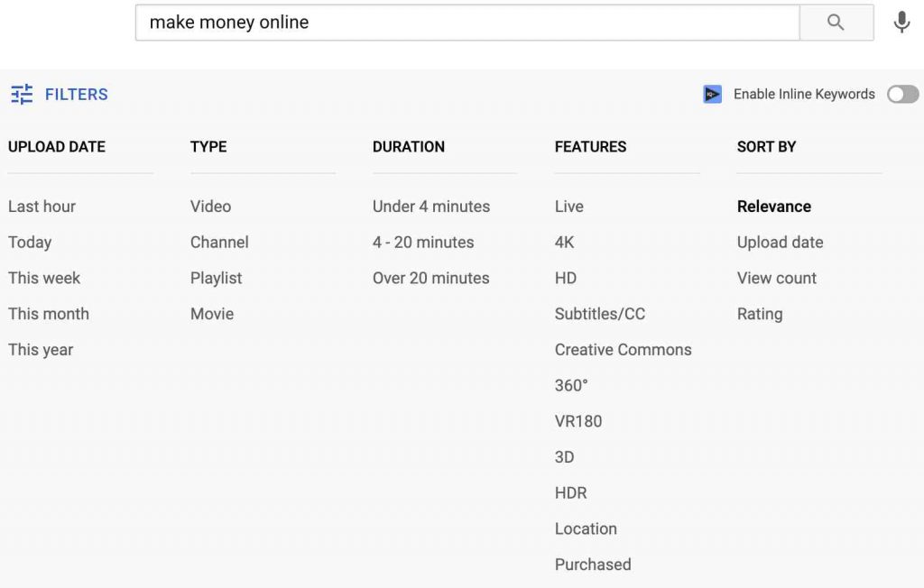The image size is (924, 588).
Task: Filter uploads by Today
Action: [x=30, y=243]
